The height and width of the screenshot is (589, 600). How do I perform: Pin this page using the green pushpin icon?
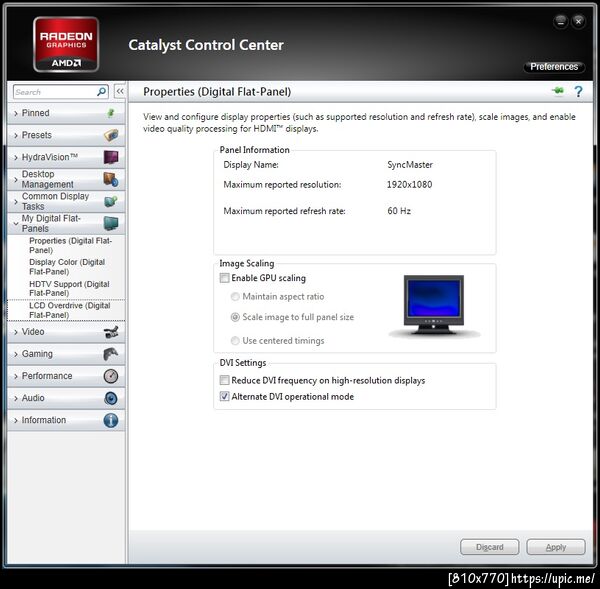[558, 91]
